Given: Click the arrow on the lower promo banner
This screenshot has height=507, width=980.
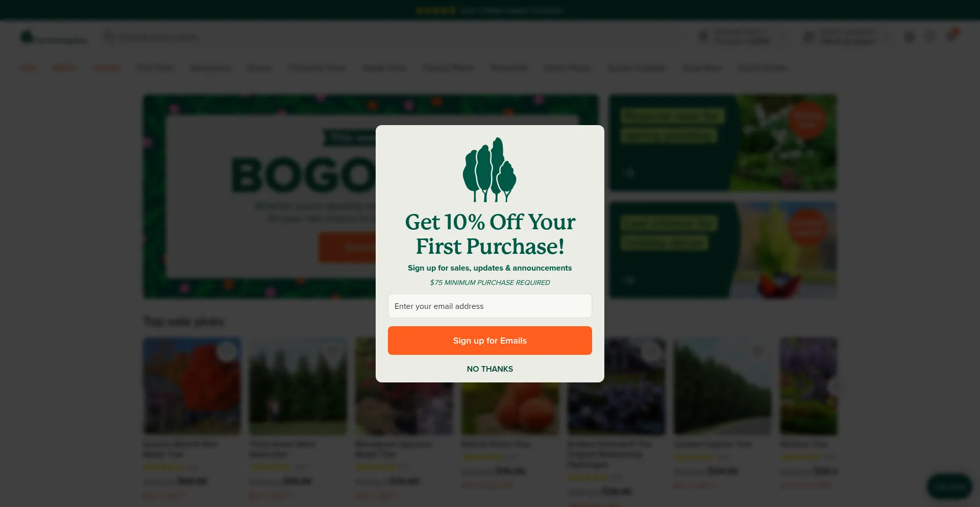Looking at the screenshot, I should [629, 280].
